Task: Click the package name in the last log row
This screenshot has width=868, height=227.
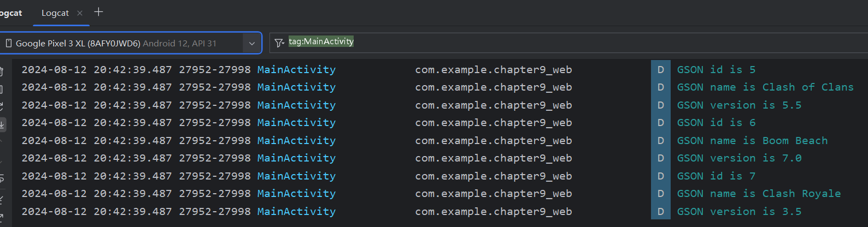Action: (493, 212)
